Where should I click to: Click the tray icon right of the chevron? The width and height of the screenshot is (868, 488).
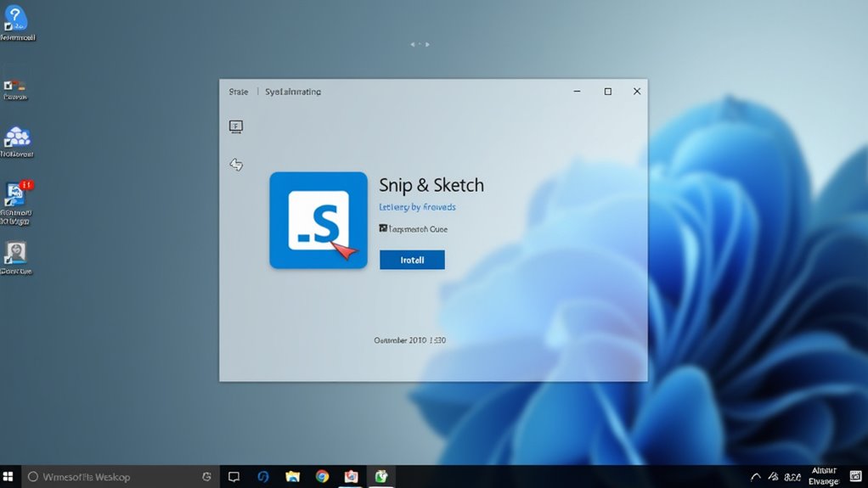774,476
